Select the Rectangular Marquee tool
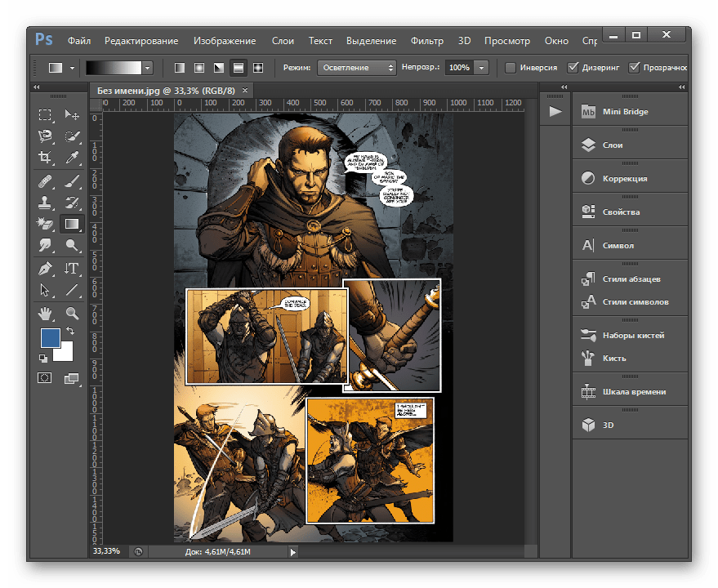 tap(46, 115)
